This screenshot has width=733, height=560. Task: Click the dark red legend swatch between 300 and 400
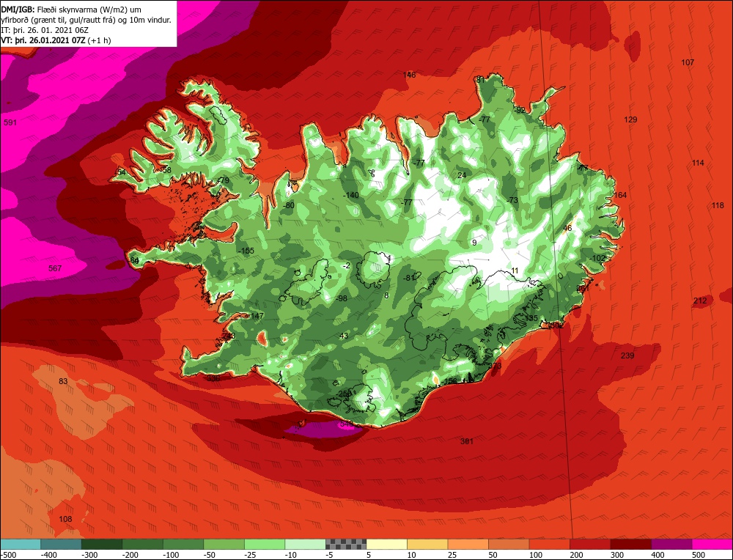631,544
